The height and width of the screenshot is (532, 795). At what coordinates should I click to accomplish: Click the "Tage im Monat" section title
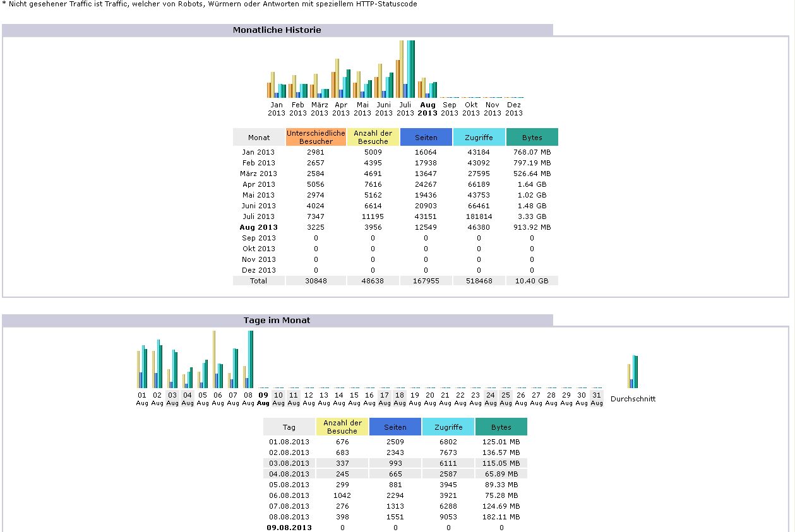[x=277, y=320]
